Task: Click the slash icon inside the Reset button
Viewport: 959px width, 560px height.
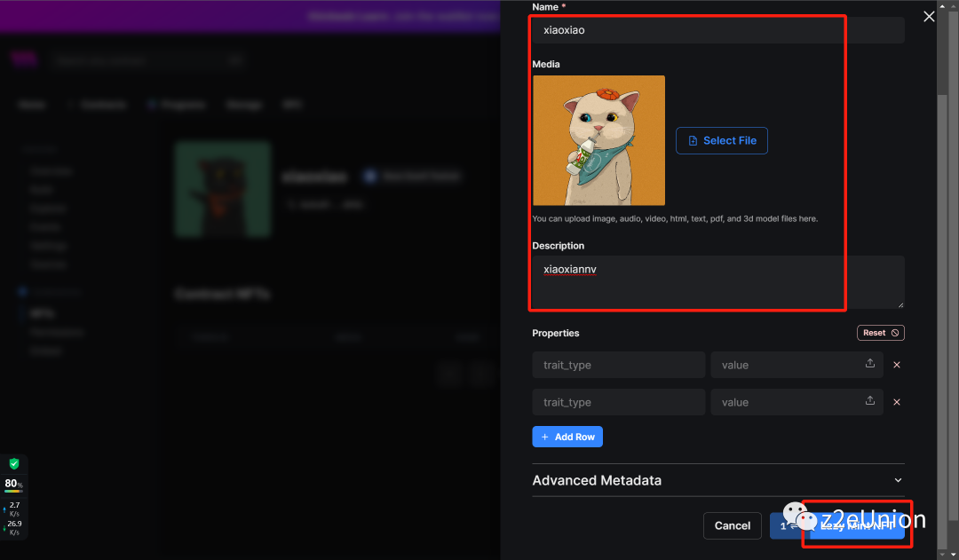Action: click(x=892, y=332)
